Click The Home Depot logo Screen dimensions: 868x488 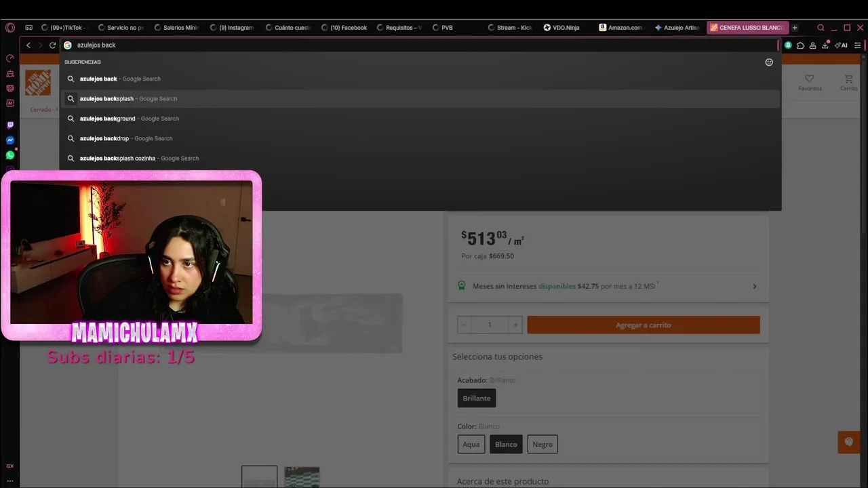[38, 83]
